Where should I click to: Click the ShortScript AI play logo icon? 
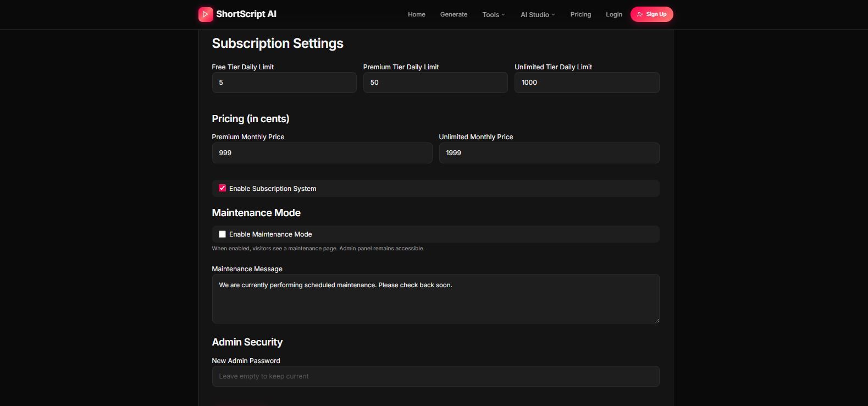[206, 14]
